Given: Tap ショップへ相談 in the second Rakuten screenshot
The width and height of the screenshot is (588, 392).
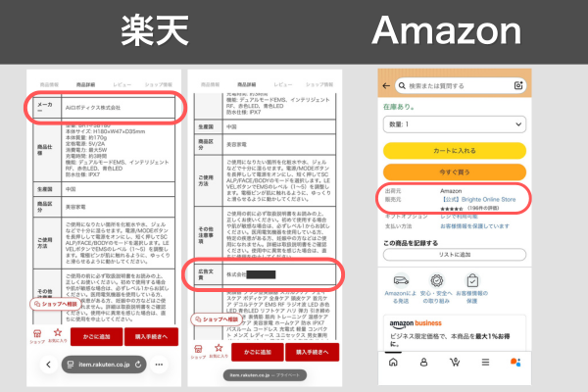Looking at the screenshot, I should tap(217, 319).
